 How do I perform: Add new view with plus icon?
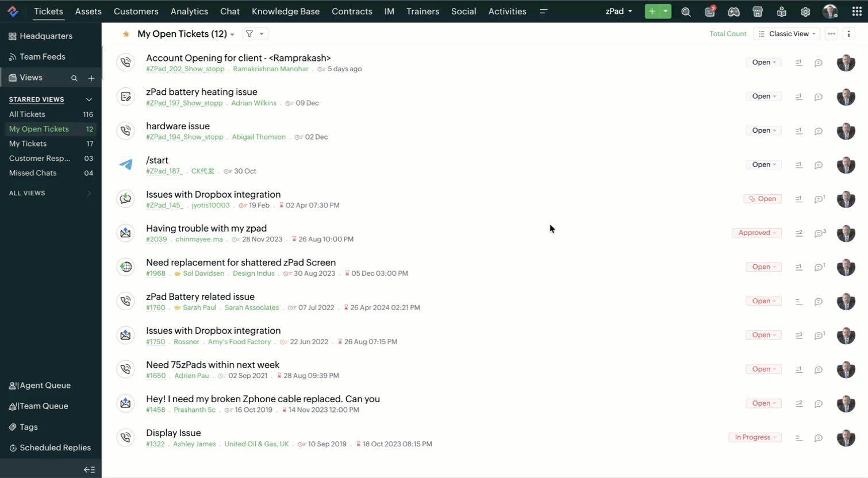coord(91,78)
